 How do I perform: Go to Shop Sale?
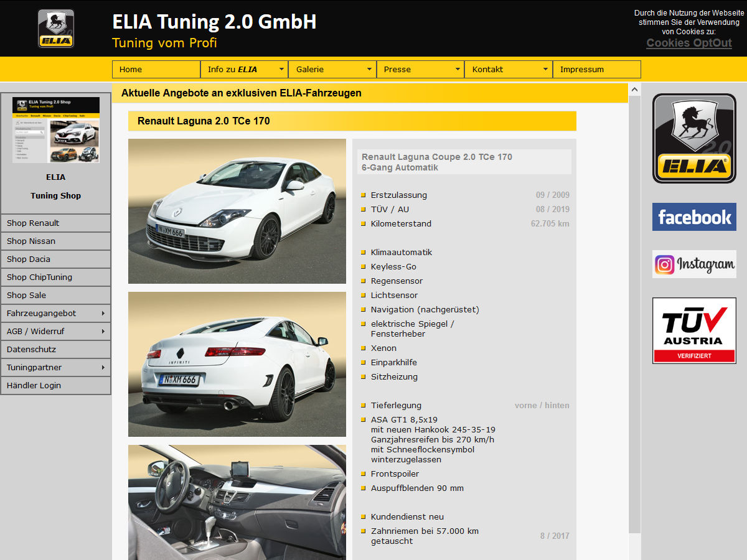(55, 295)
